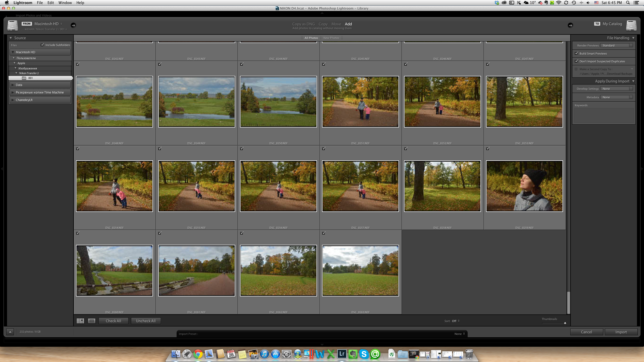Image resolution: width=644 pixels, height=362 pixels.
Task: Uncheck Don't Import Suspected Duplicates
Action: [x=576, y=61]
